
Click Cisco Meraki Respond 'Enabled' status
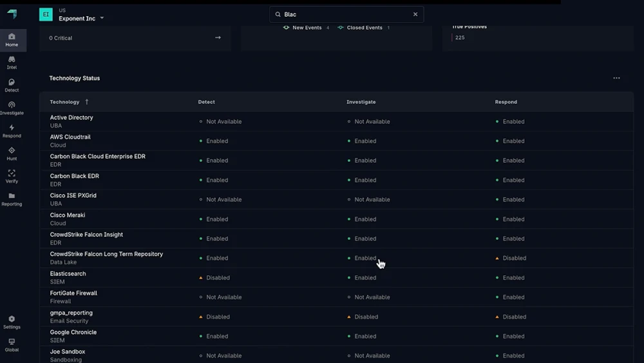509,219
